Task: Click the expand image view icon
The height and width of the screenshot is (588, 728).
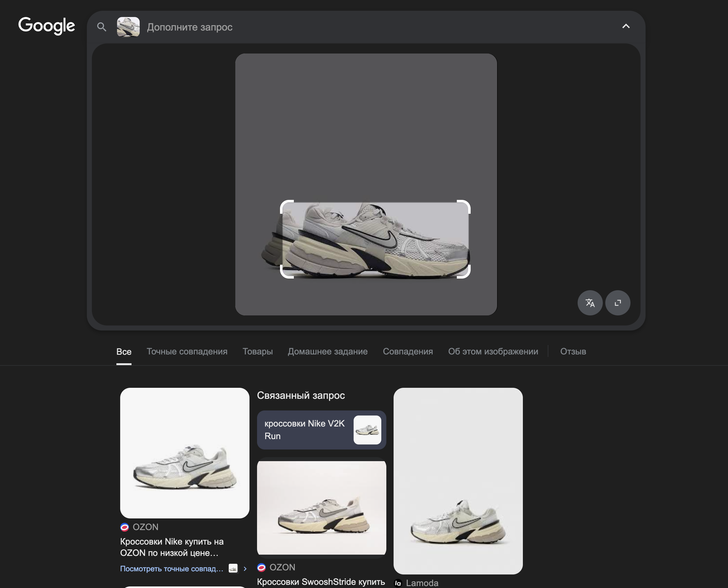Action: 618,303
